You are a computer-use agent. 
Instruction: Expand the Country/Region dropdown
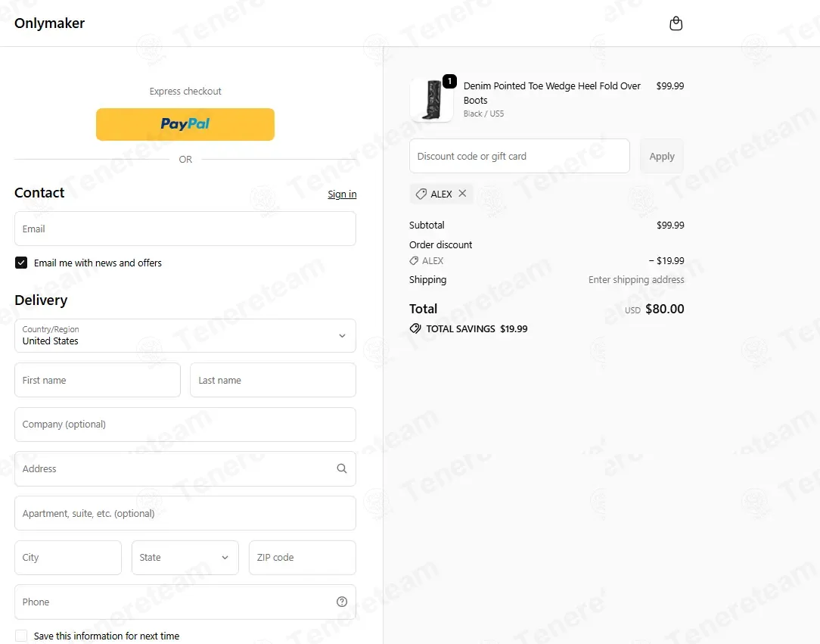click(185, 336)
